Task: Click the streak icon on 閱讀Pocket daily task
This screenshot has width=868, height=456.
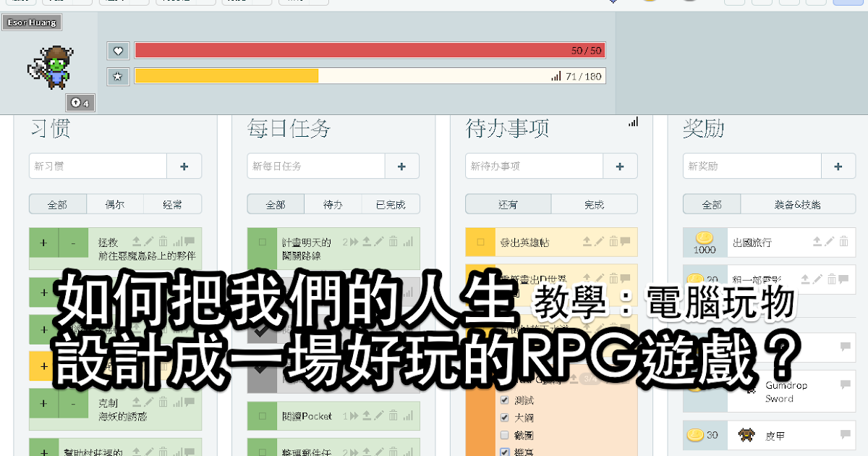Action: (x=354, y=416)
